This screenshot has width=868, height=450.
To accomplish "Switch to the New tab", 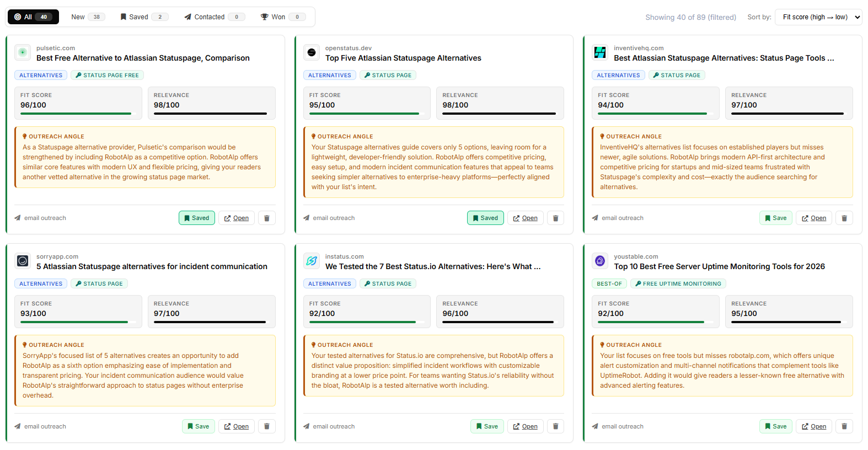I will (88, 17).
